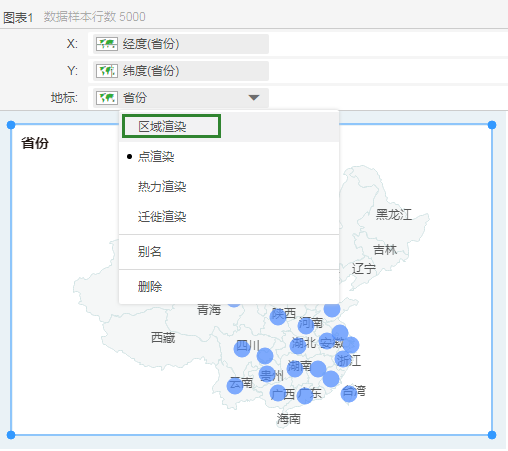This screenshot has width=508, height=451.
Task: Collapse the 省份 field dropdown arrow
Action: [x=254, y=98]
